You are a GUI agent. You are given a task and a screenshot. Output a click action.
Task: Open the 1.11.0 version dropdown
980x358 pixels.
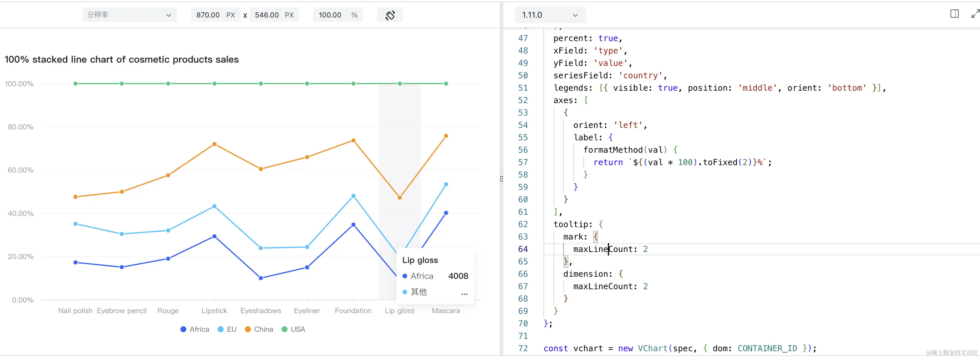[x=549, y=15]
